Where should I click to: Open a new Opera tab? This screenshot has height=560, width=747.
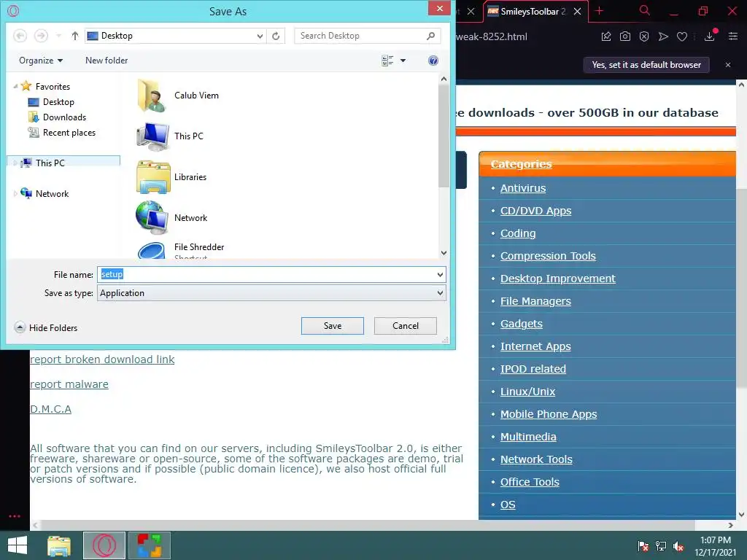coord(600,11)
